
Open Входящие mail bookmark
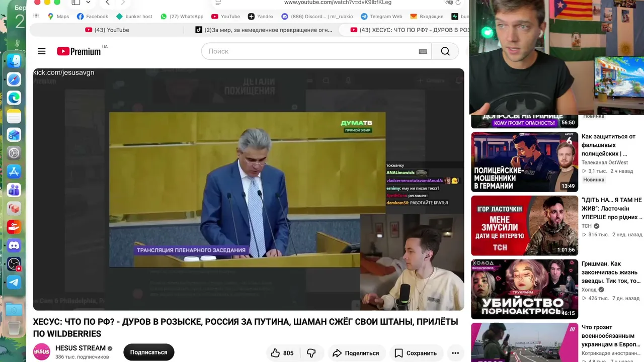(x=427, y=17)
